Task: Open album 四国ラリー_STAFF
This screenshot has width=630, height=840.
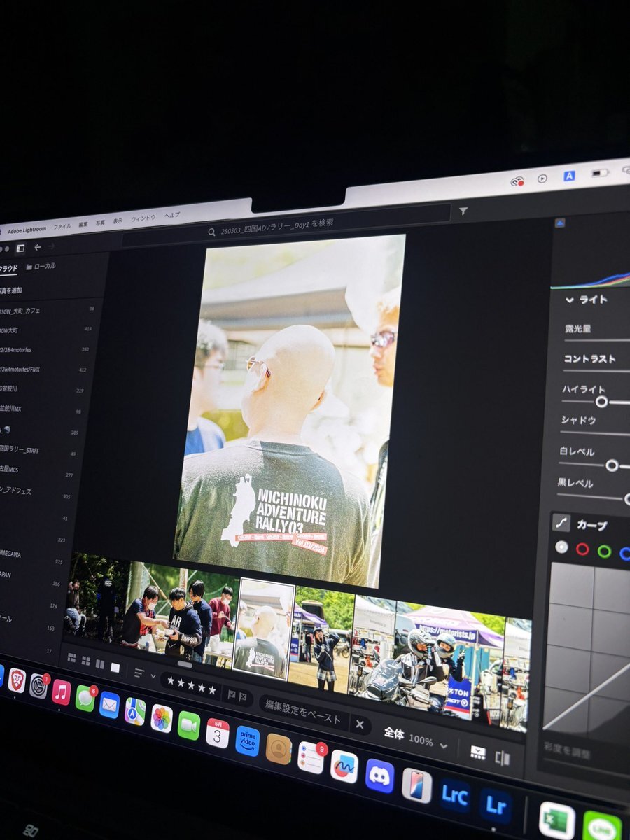Action: click(x=19, y=449)
